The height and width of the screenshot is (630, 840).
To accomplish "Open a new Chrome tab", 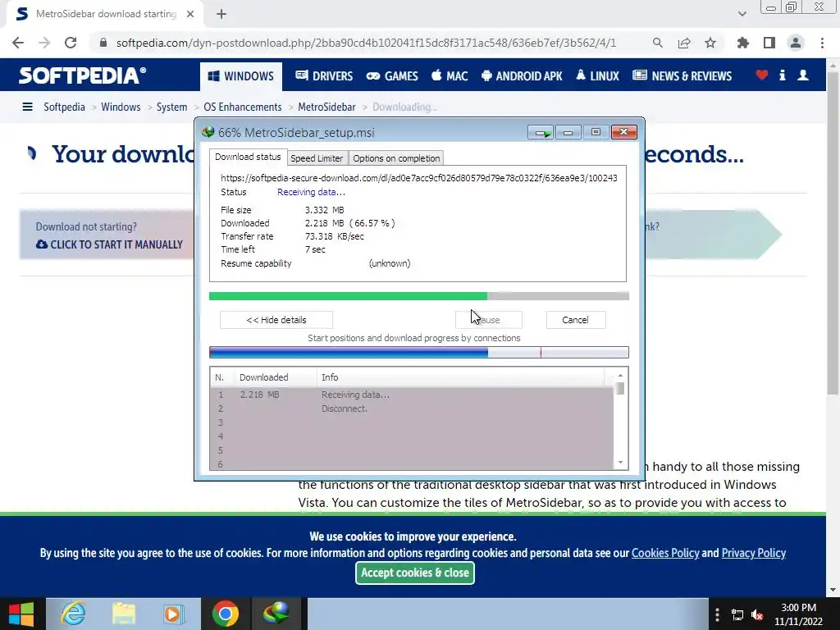I will (x=221, y=14).
